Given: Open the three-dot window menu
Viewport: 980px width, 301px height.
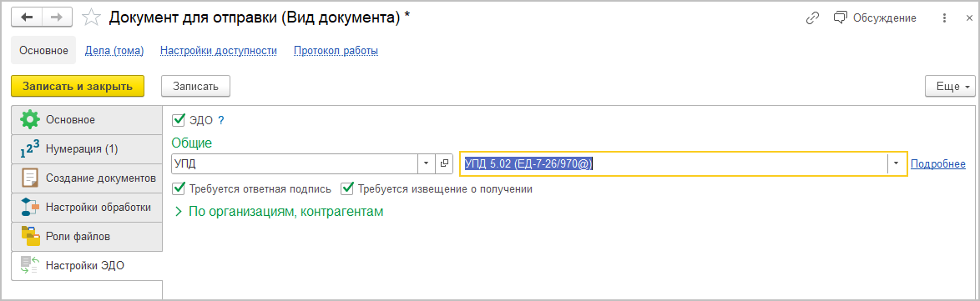Looking at the screenshot, I should point(944,18).
